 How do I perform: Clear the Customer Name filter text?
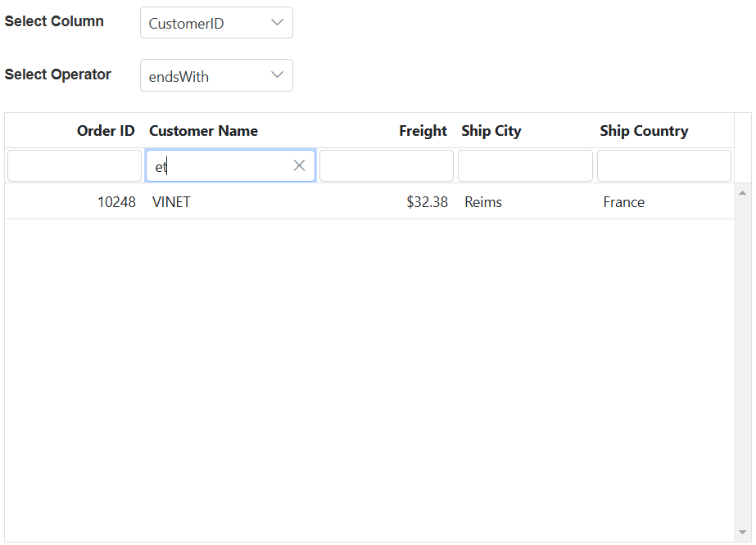(x=299, y=166)
